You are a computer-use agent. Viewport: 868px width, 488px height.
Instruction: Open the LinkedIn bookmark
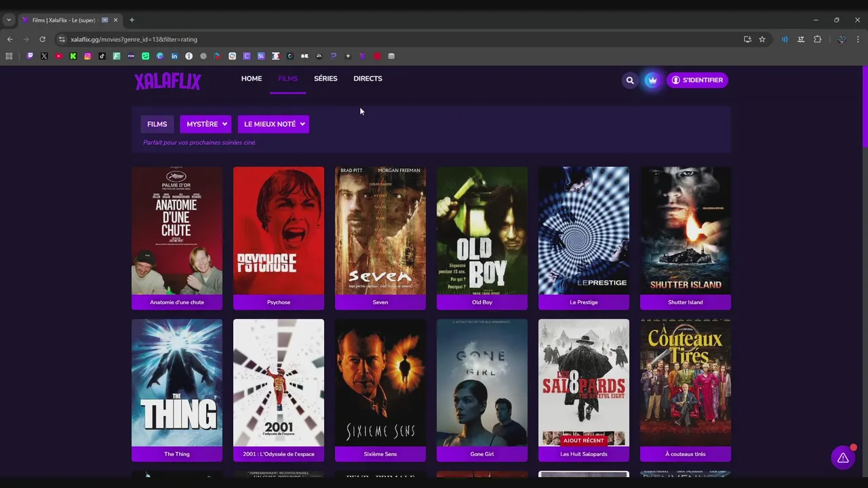[x=174, y=56]
